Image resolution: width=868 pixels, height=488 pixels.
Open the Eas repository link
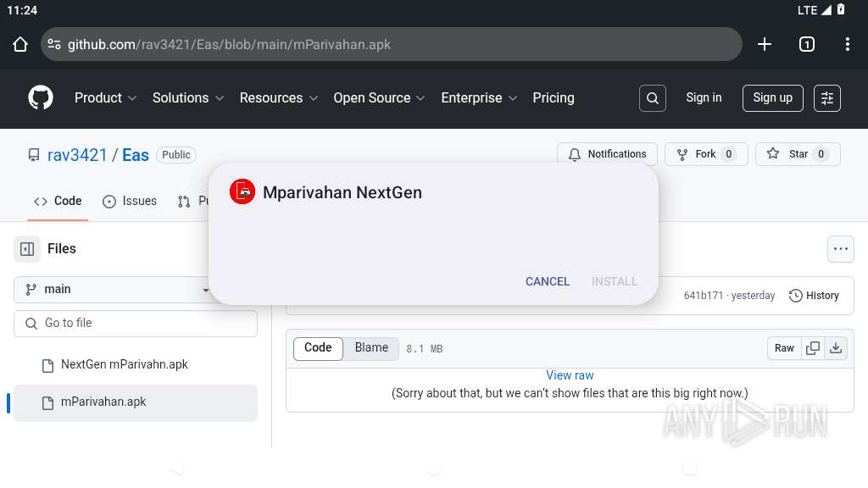coord(136,155)
